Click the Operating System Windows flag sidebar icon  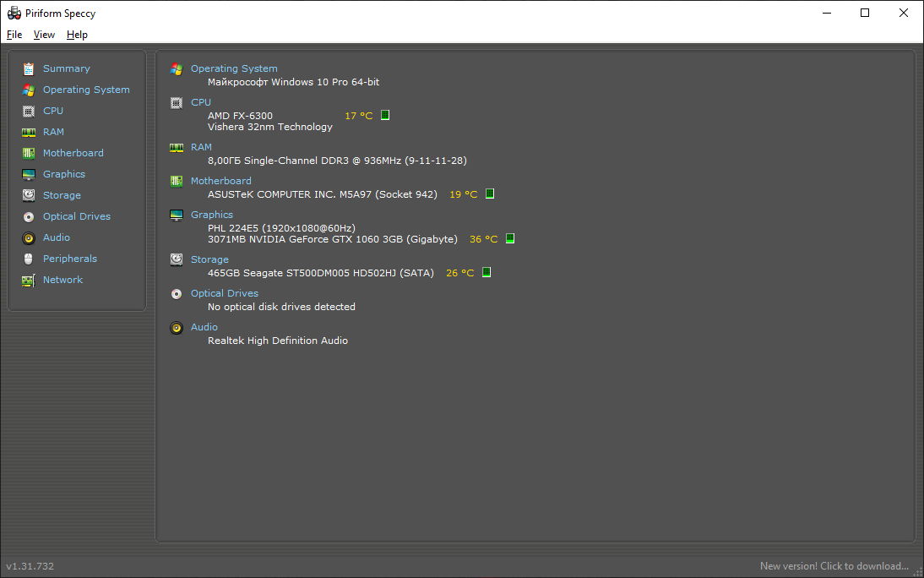(x=28, y=90)
